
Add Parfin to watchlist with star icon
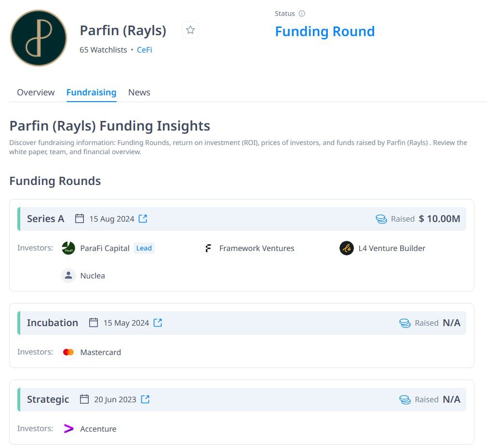190,30
